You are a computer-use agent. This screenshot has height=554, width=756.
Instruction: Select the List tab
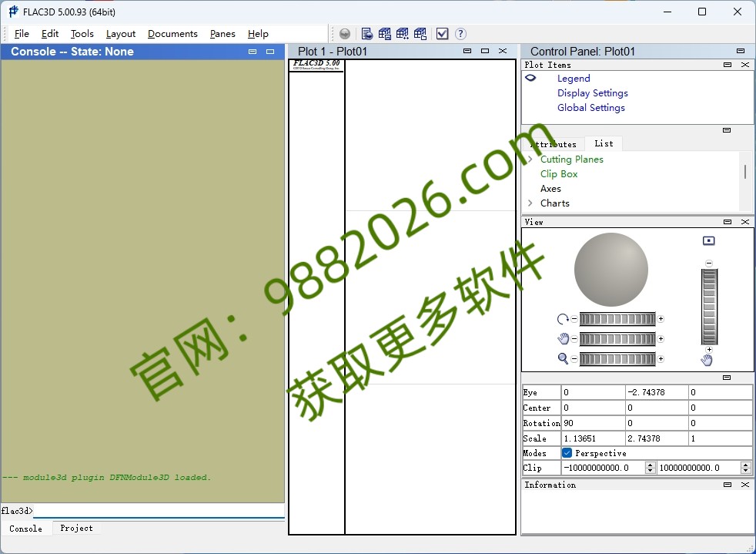click(x=604, y=143)
